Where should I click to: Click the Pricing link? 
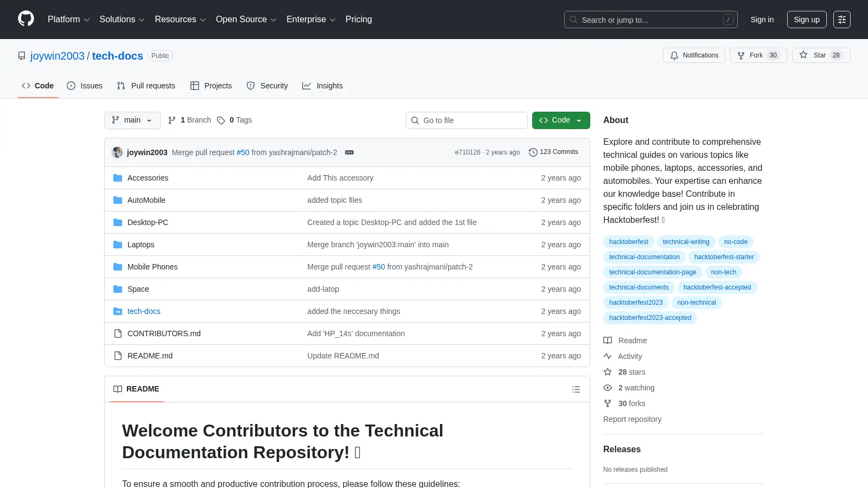[x=359, y=20]
